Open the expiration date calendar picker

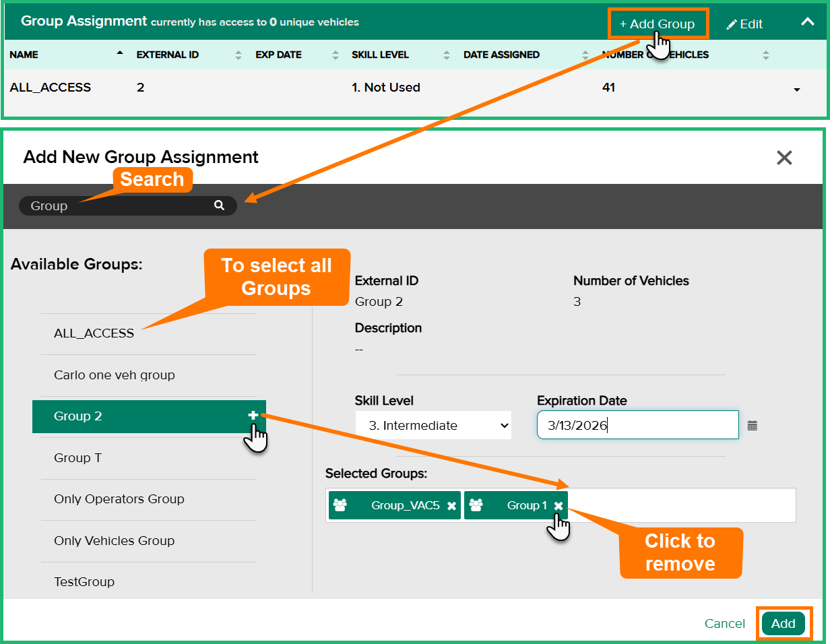click(x=753, y=426)
